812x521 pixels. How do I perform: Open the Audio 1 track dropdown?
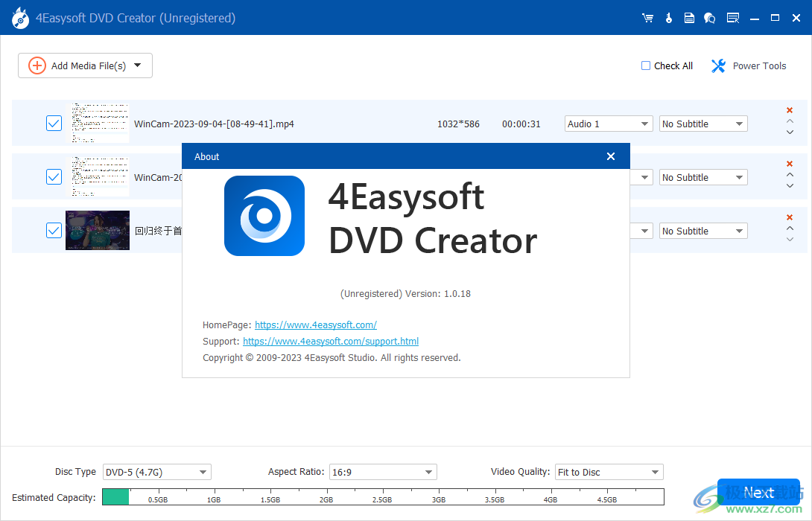[x=608, y=123]
